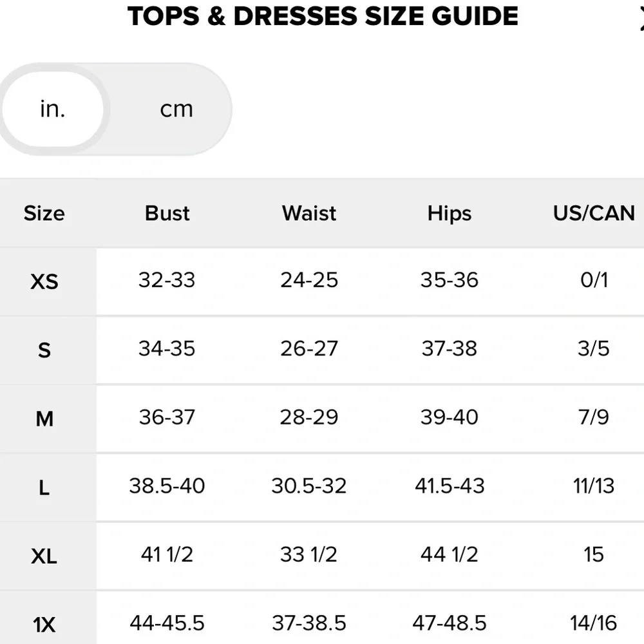Click the XS bust value 32-33
Image resolution: width=644 pixels, height=644 pixels.
click(x=167, y=280)
